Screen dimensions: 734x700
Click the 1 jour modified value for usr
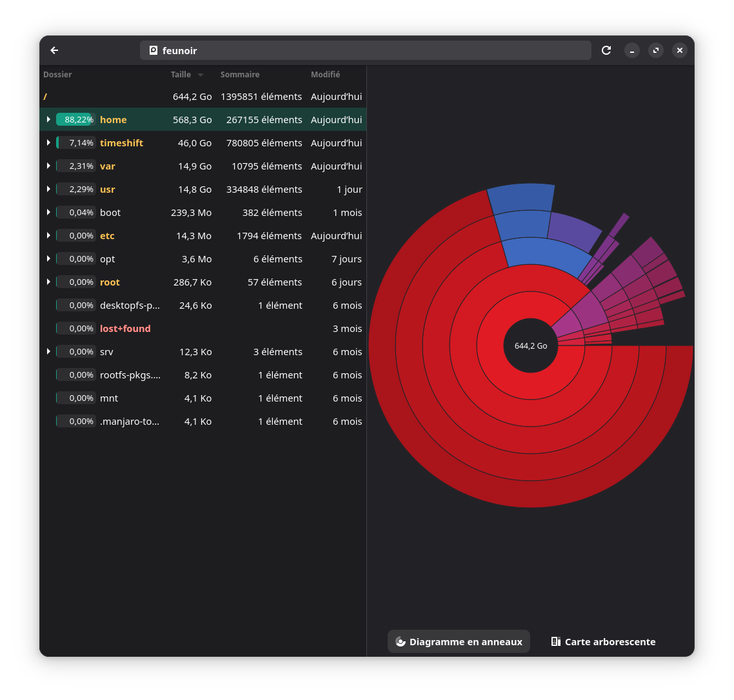(349, 190)
